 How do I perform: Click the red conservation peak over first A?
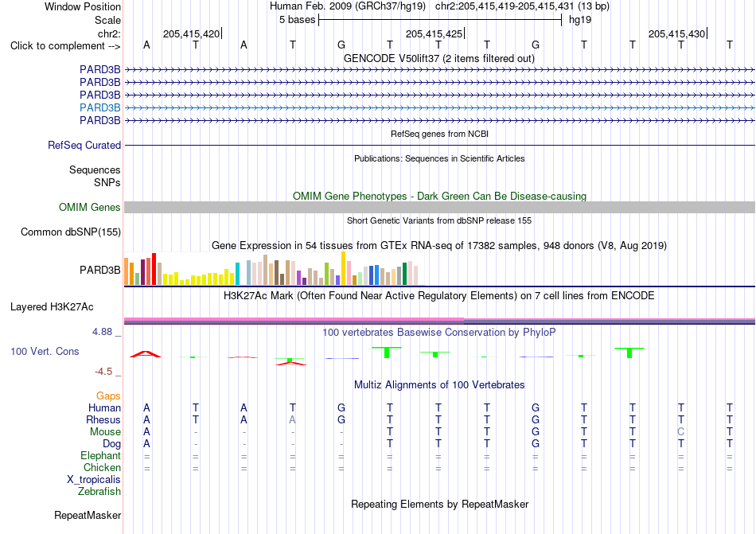(146, 354)
